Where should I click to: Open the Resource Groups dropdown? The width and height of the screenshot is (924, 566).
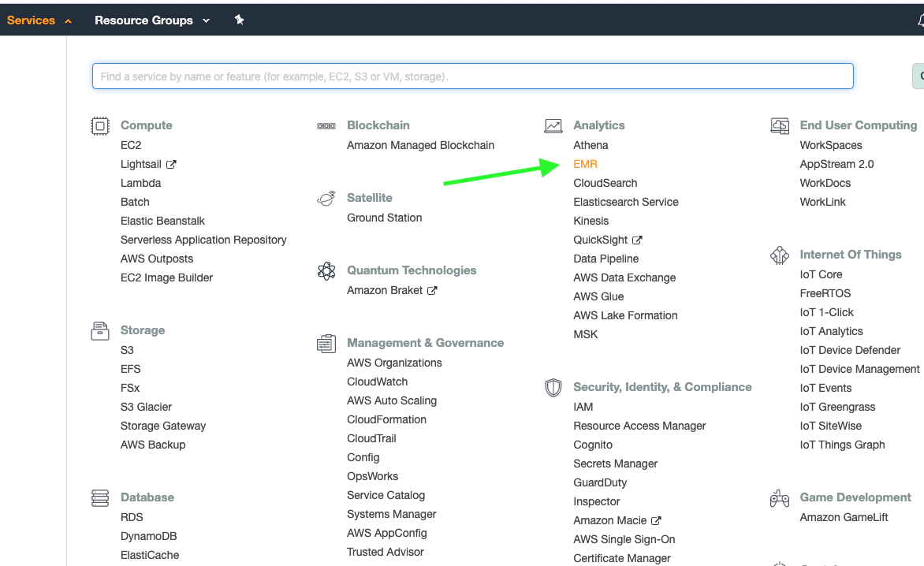pos(152,20)
